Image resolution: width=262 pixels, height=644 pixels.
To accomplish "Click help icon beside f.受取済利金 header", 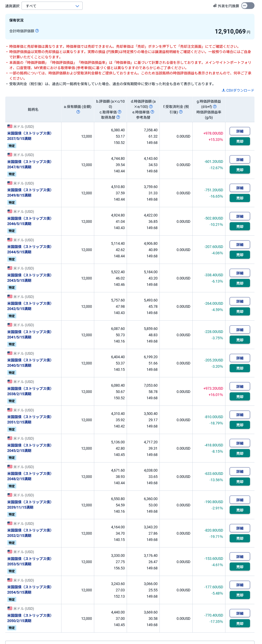I will click(181, 112).
